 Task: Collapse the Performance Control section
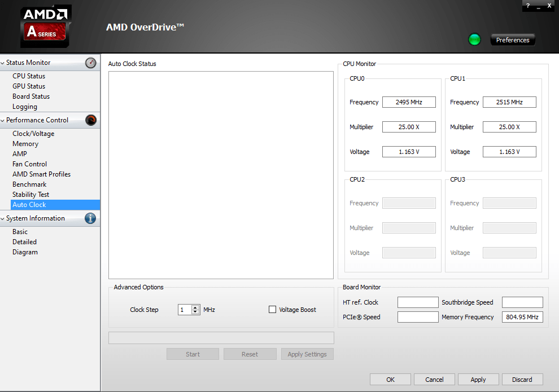tap(2, 121)
